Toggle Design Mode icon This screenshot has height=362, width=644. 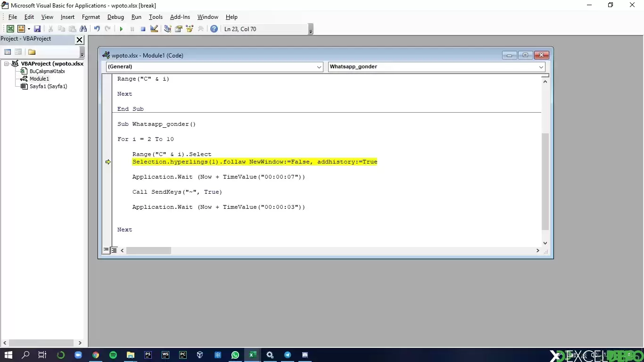(x=154, y=29)
